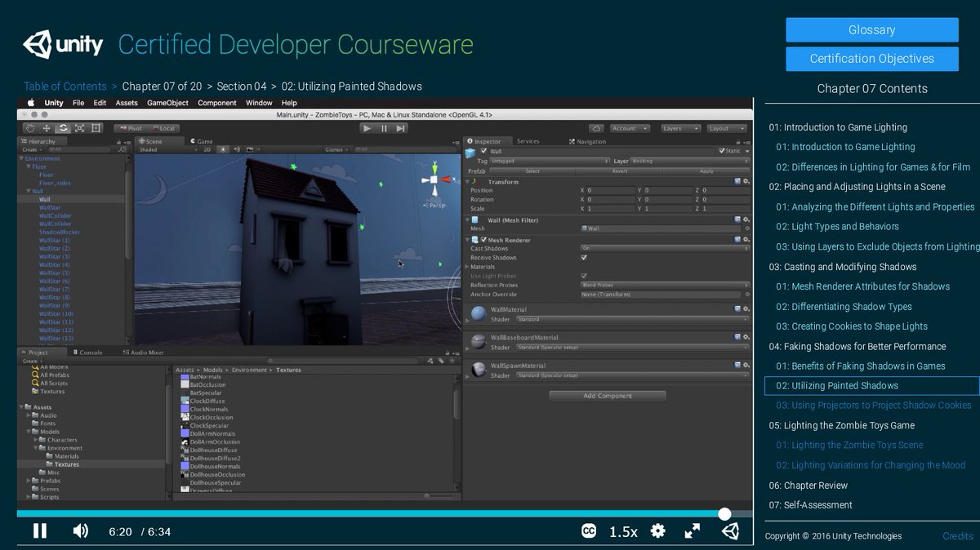980x550 pixels.
Task: Click the prefab Apply button
Action: 707,171
